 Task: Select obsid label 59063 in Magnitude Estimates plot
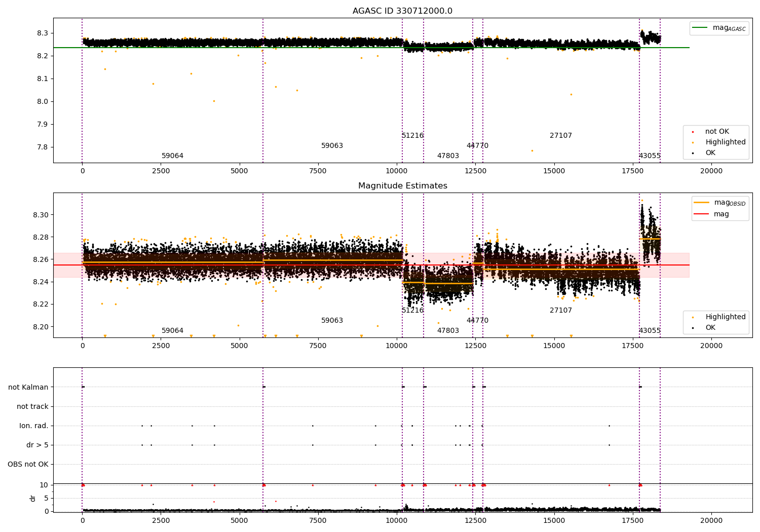(x=332, y=321)
